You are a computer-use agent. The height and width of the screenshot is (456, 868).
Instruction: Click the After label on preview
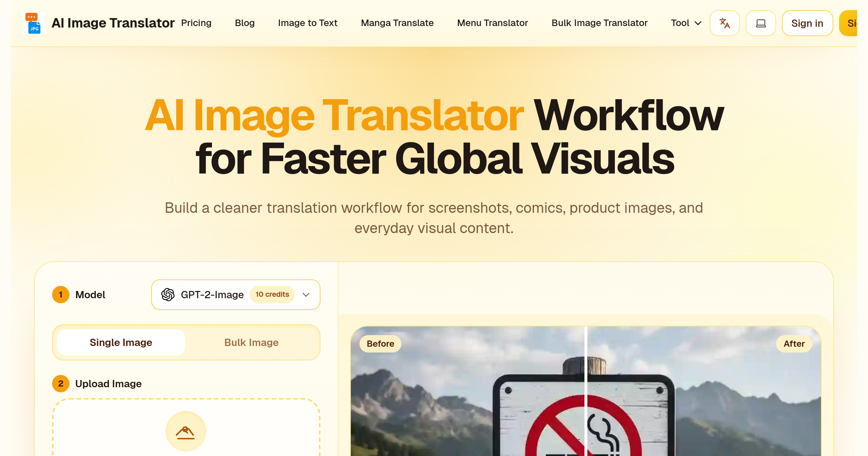[794, 343]
